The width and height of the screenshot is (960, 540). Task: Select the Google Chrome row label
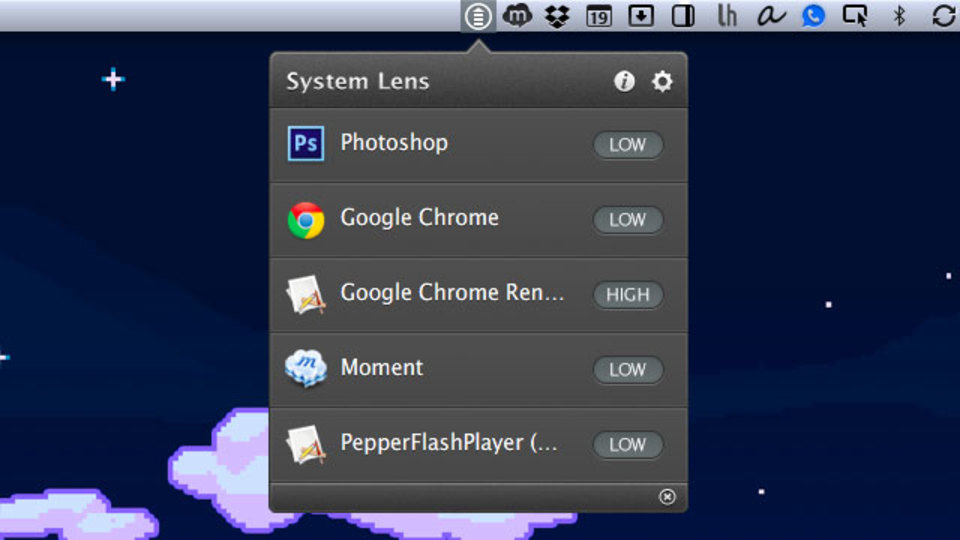coord(419,219)
